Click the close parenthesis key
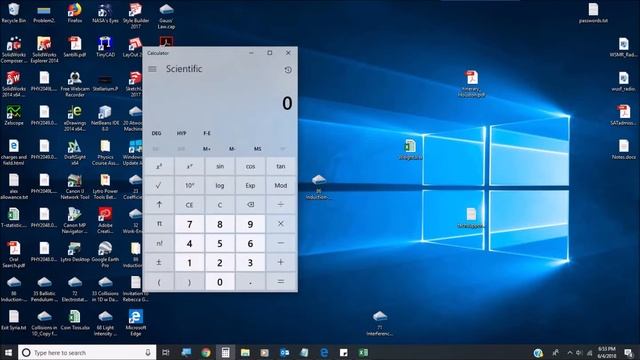Screen dimensions: 640x360 pyautogui.click(x=189, y=282)
